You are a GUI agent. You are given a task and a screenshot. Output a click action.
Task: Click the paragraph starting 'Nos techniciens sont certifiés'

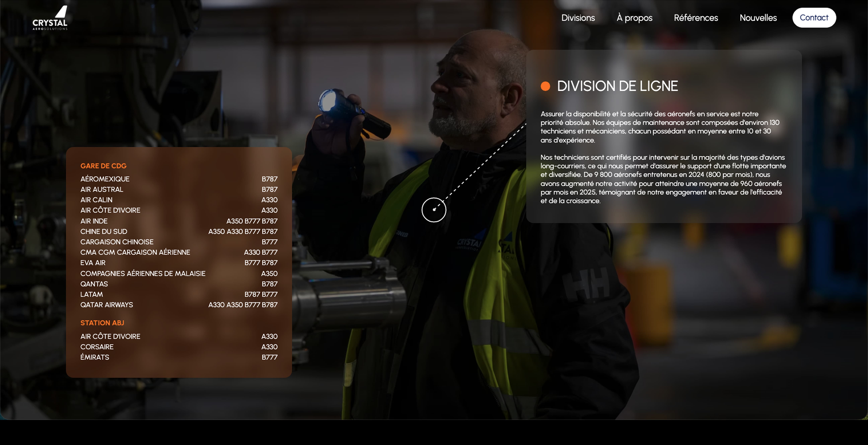663,179
